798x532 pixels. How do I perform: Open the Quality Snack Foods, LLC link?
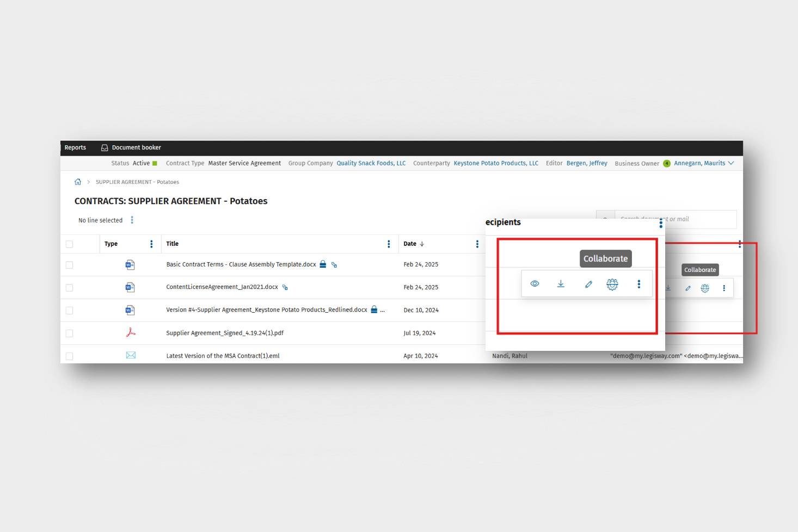click(x=371, y=163)
